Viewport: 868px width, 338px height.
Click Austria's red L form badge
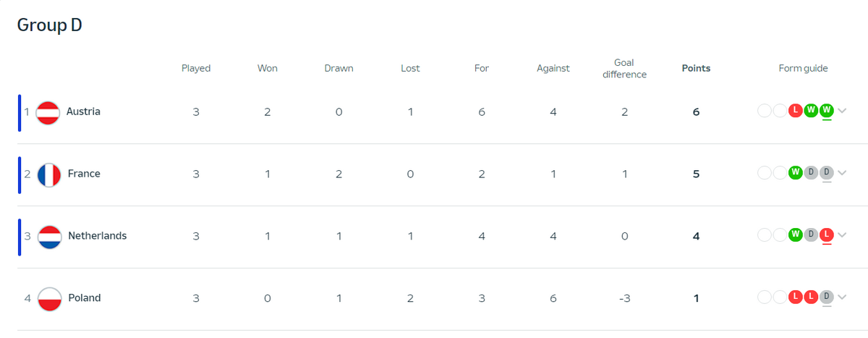796,111
